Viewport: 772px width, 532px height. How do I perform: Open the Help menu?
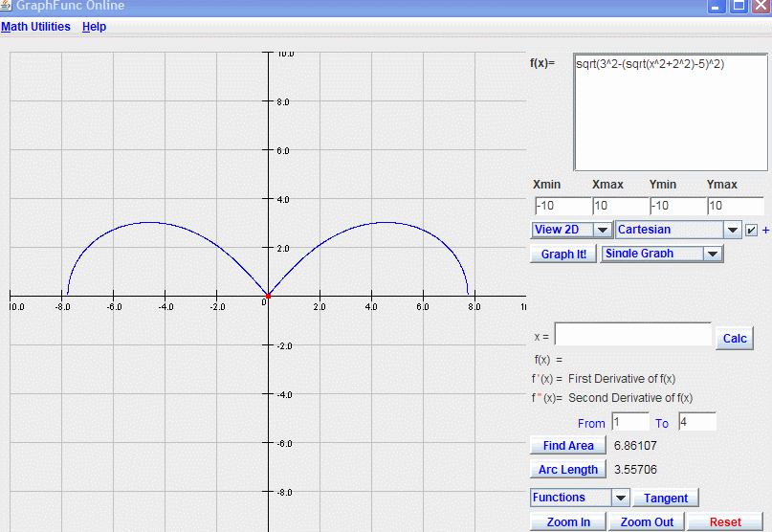(94, 27)
